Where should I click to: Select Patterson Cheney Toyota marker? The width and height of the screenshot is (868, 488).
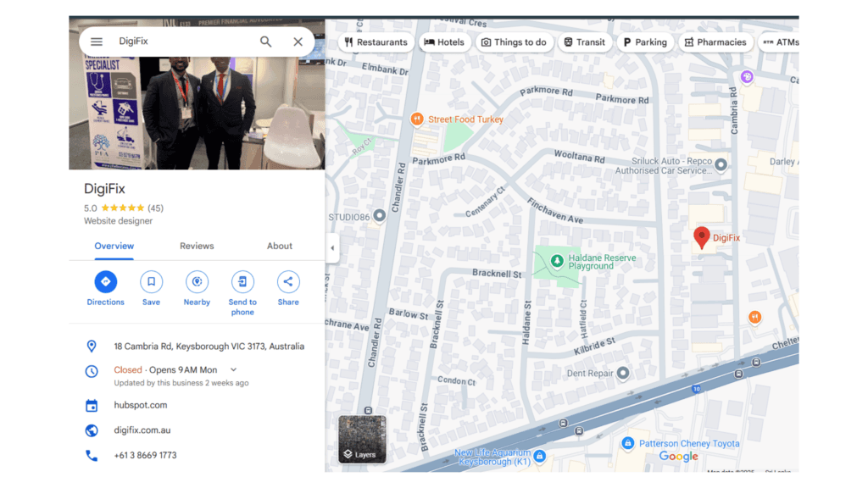[x=627, y=442]
